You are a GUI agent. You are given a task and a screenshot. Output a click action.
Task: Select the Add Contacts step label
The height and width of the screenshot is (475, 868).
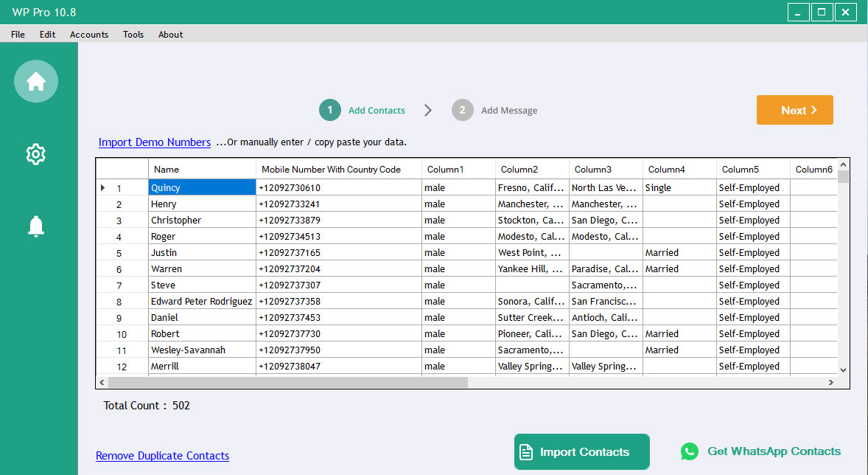pos(377,111)
